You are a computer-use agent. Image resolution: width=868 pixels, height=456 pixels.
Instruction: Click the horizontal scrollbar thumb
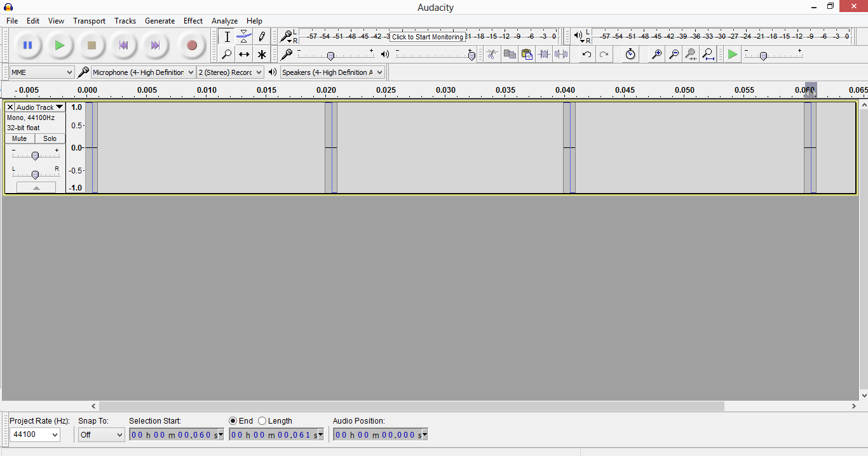coord(412,406)
